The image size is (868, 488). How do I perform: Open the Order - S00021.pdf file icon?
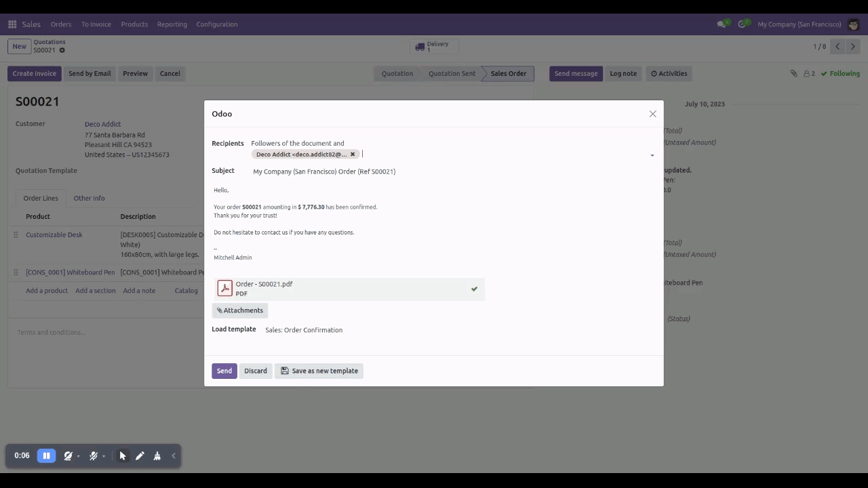point(224,288)
